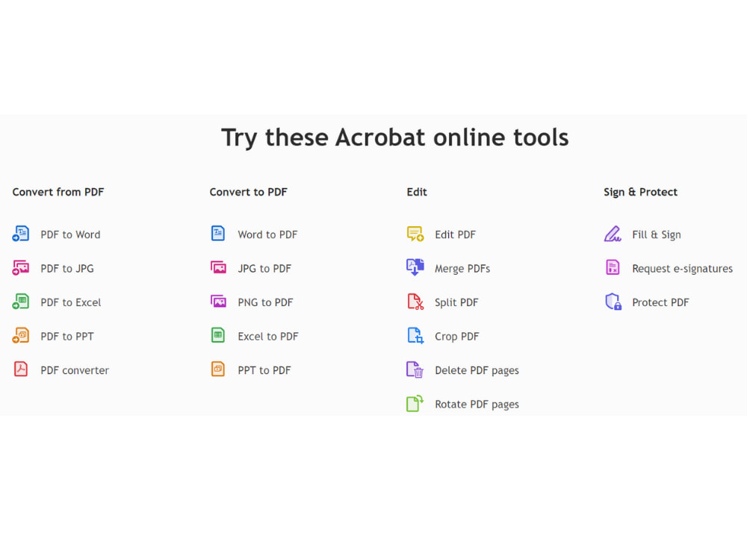Open the Crop PDF link
Viewport: 747px width, 560px height.
[x=457, y=336]
